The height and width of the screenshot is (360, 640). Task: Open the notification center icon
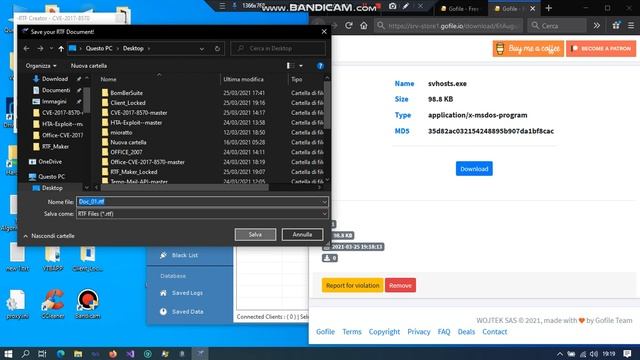(x=628, y=353)
